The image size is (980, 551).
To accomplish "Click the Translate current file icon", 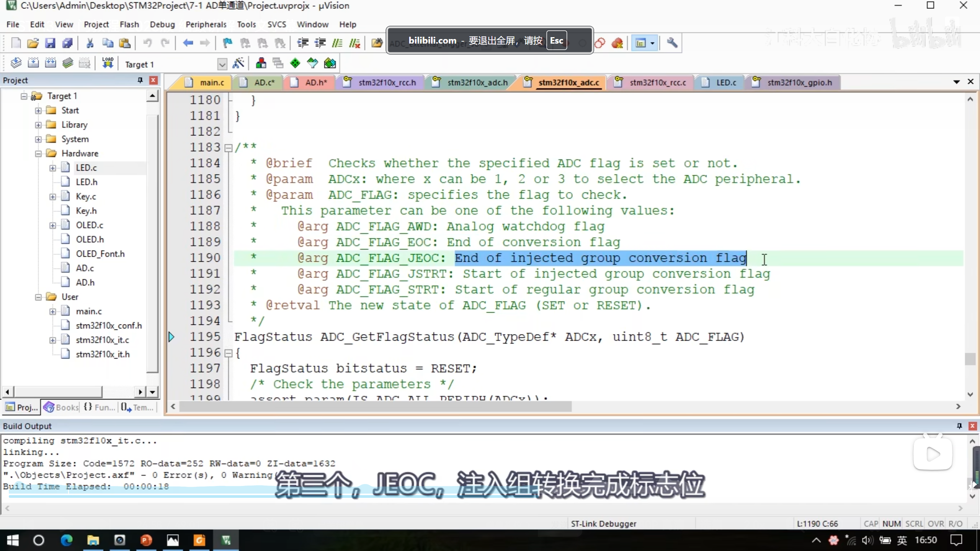I will [16, 63].
